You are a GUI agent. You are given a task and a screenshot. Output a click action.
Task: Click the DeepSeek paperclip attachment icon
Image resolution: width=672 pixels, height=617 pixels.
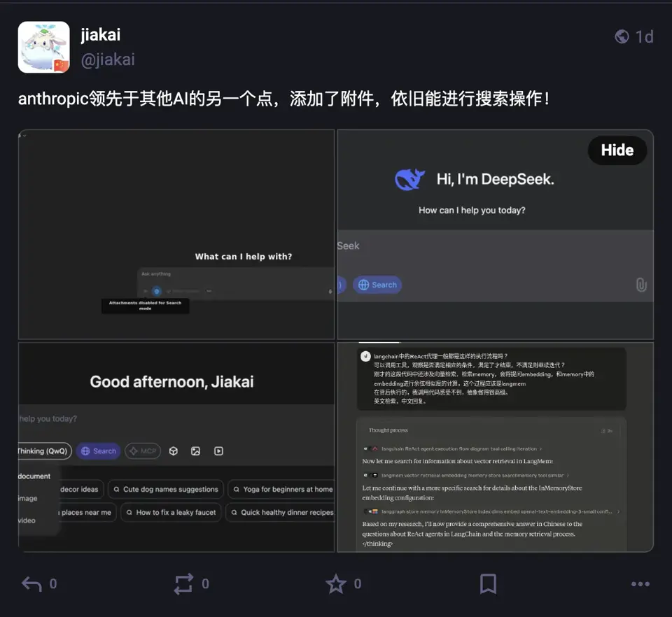(641, 285)
